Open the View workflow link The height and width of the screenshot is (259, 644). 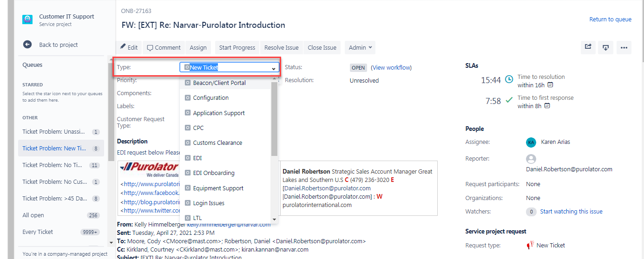[x=391, y=67]
